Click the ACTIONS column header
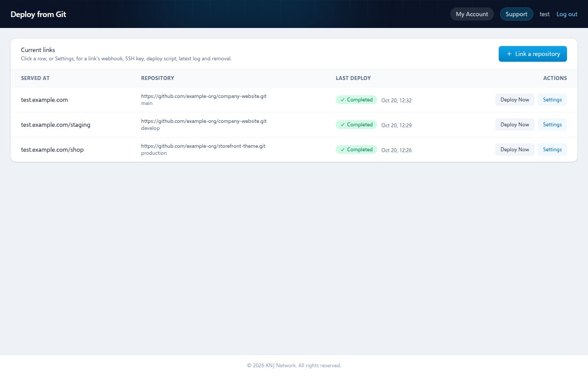The image size is (588, 376). [555, 78]
